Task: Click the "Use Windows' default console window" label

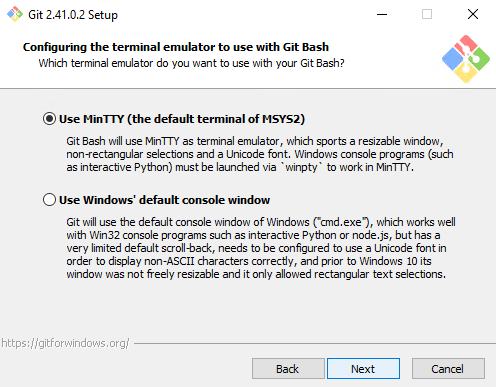Action: [164, 200]
